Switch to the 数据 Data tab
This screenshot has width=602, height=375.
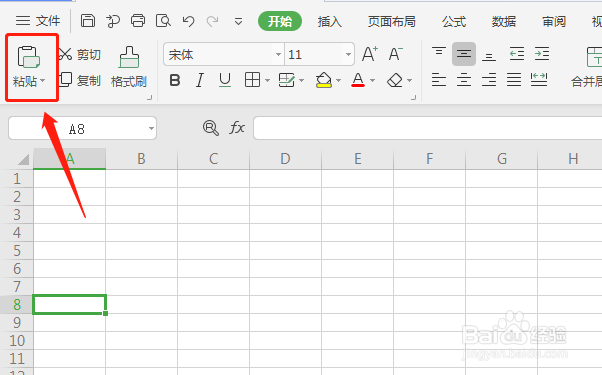[504, 21]
